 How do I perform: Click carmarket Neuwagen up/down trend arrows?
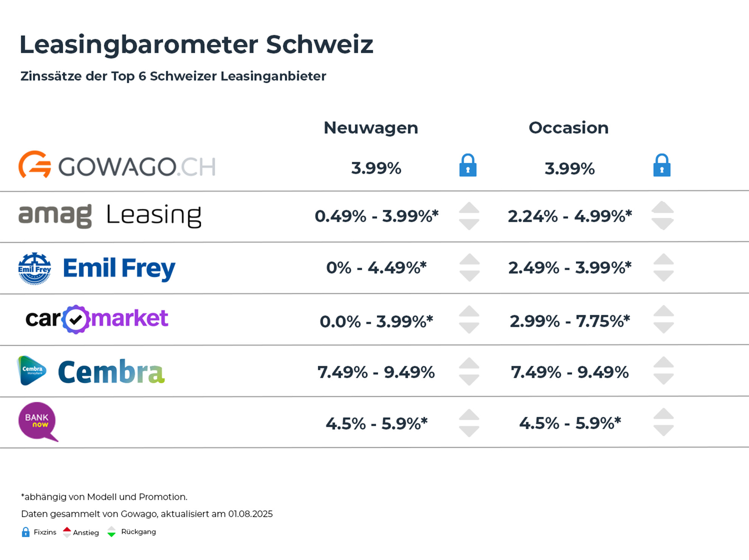click(469, 319)
